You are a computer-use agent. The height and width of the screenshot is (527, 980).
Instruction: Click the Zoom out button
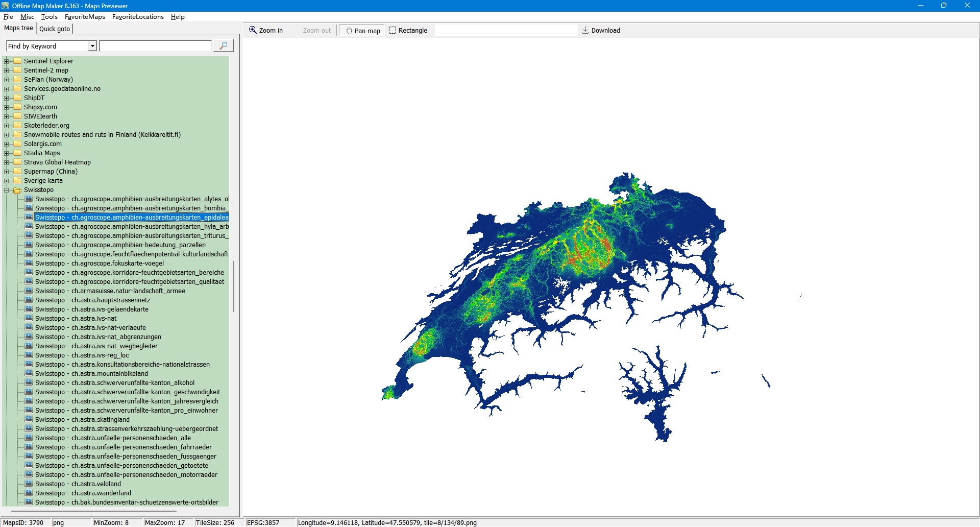tap(316, 31)
